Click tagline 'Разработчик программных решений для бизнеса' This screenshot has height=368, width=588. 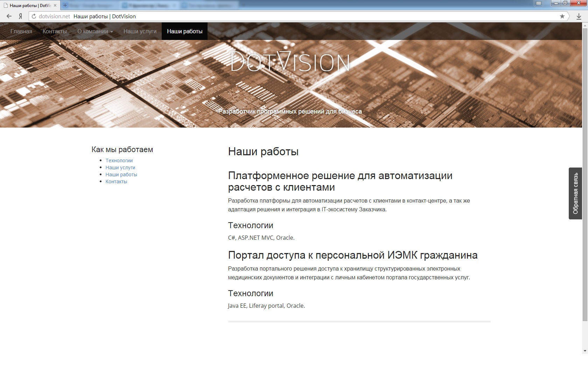[290, 111]
